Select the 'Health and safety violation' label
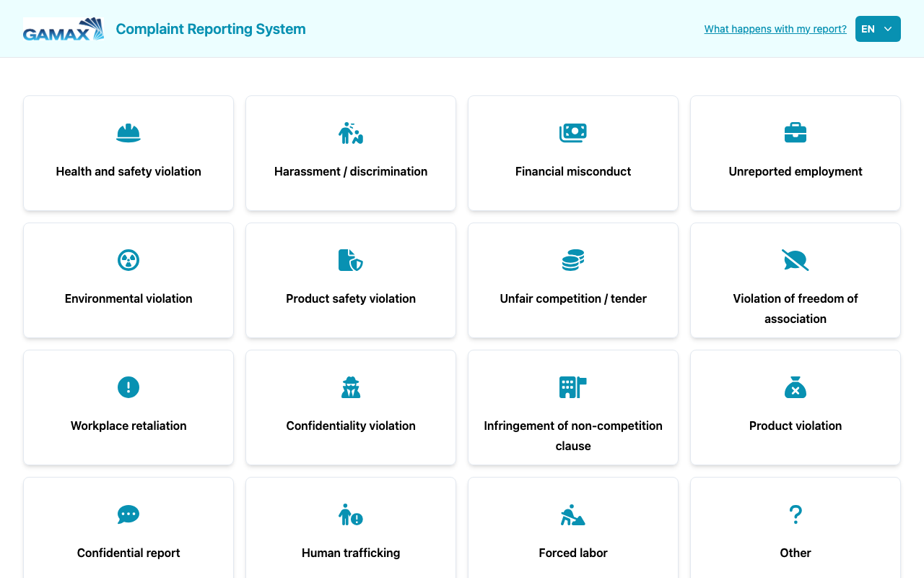The width and height of the screenshot is (924, 578). tap(128, 171)
